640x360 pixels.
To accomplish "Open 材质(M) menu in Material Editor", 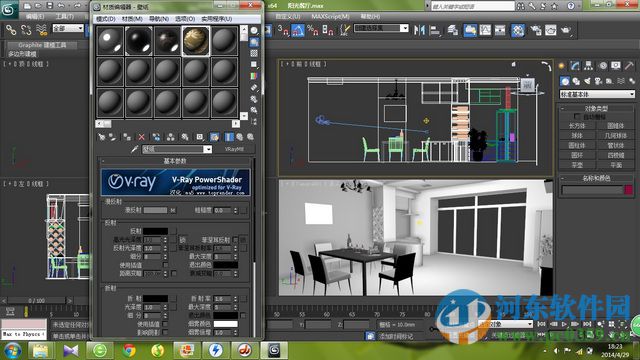I will [x=132, y=19].
